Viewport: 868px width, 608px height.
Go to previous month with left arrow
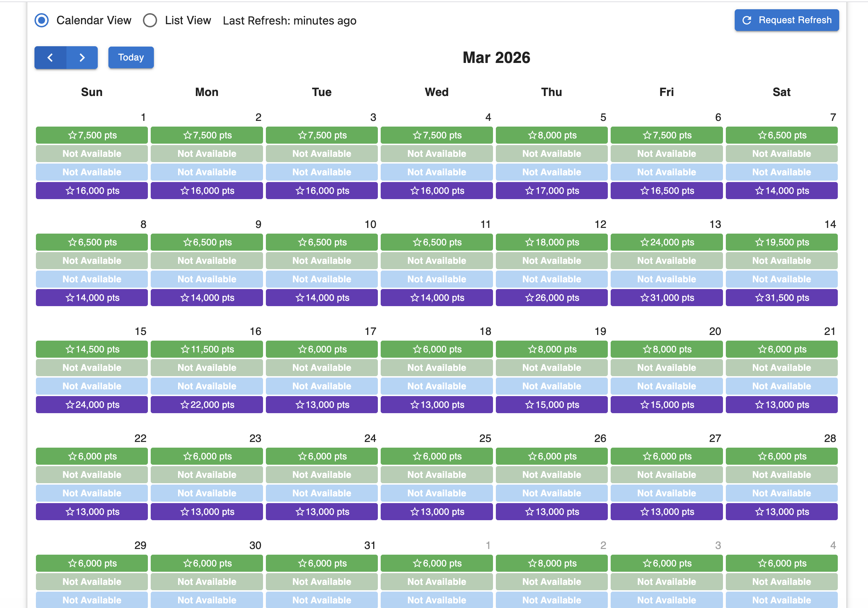pyautogui.click(x=50, y=58)
